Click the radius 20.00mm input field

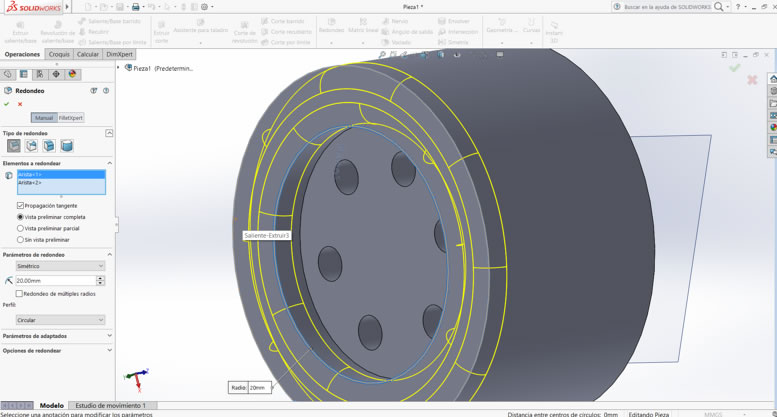point(55,280)
